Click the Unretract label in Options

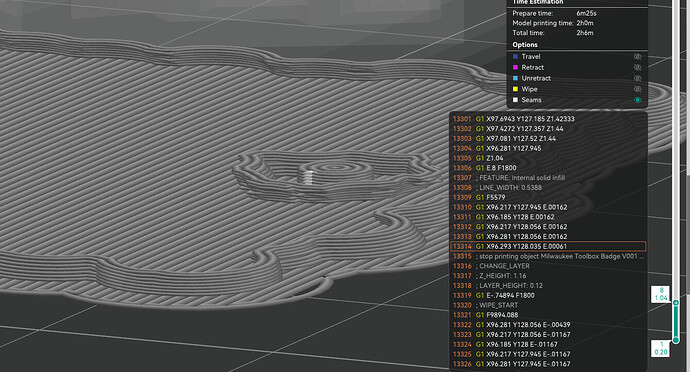[x=536, y=78]
